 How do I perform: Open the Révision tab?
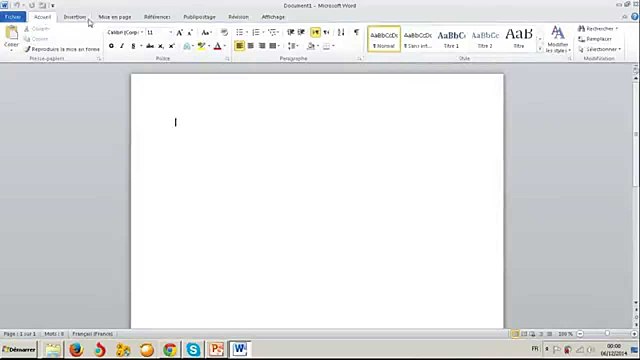click(x=238, y=17)
